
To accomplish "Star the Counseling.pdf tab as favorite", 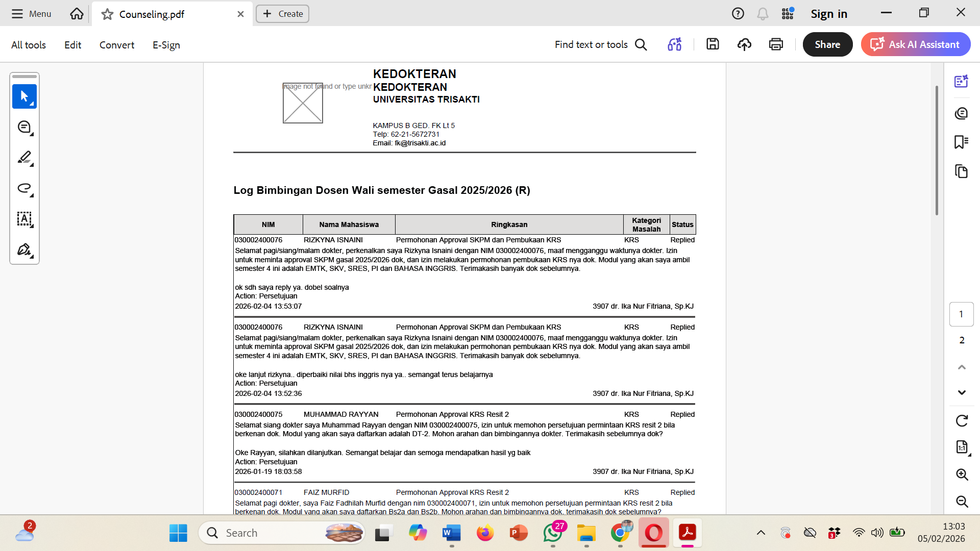I will click(x=107, y=14).
